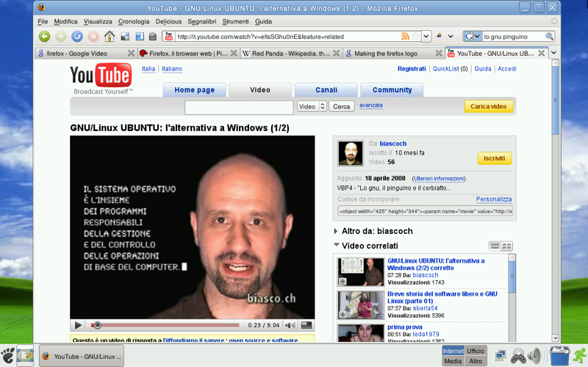Image resolution: width=588 pixels, height=367 pixels.
Task: Open the trash bin in the bottom panel
Action: (x=560, y=355)
